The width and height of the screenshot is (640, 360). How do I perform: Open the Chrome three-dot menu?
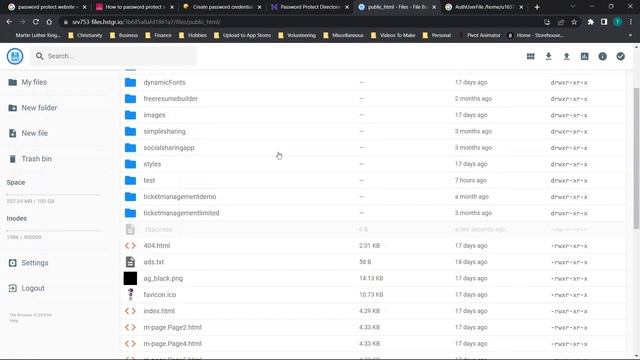[631, 22]
